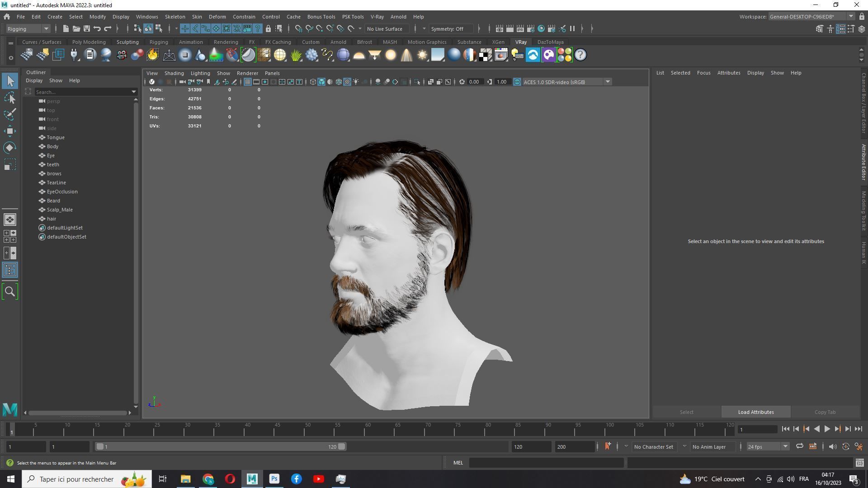Click the Select button in Attribute Editor
The height and width of the screenshot is (488, 868).
686,412
